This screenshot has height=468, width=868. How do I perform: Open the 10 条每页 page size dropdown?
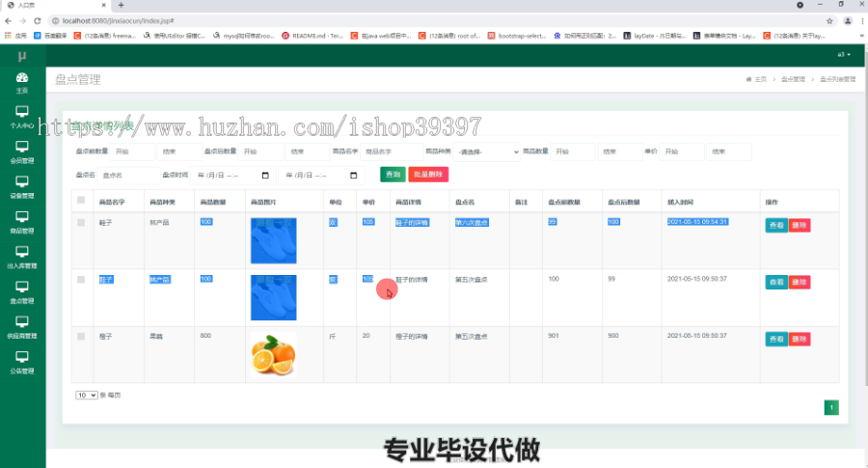point(87,395)
